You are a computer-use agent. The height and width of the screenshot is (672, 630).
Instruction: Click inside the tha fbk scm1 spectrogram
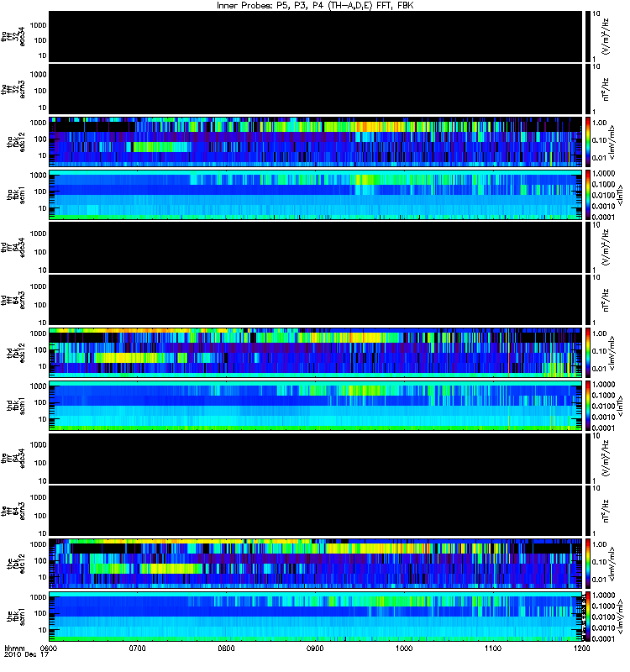tap(316, 195)
